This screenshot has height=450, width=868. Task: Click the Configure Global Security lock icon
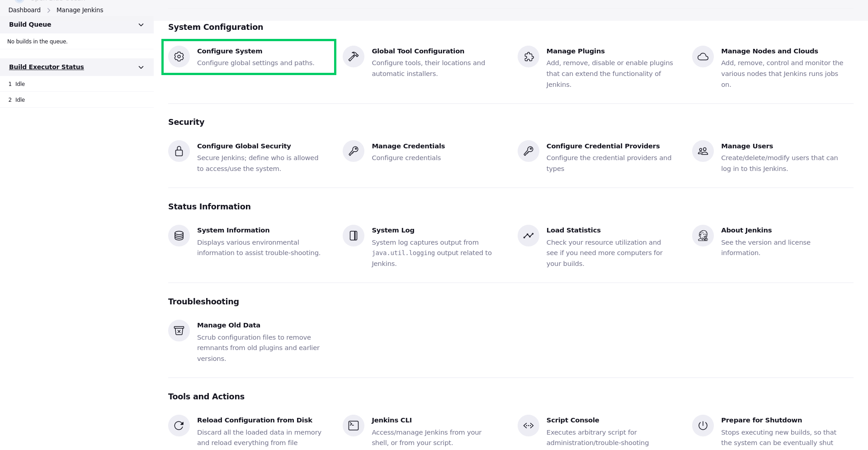click(x=179, y=151)
